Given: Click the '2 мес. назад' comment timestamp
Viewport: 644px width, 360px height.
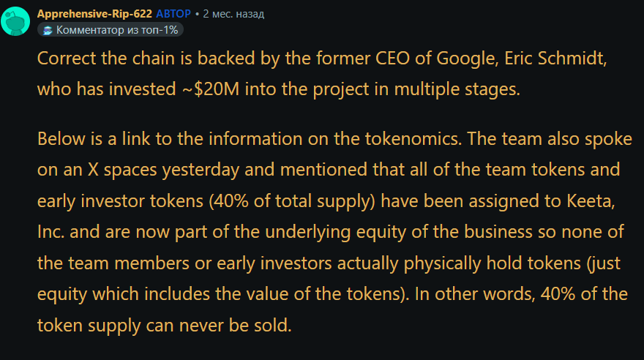Looking at the screenshot, I should click(x=233, y=14).
